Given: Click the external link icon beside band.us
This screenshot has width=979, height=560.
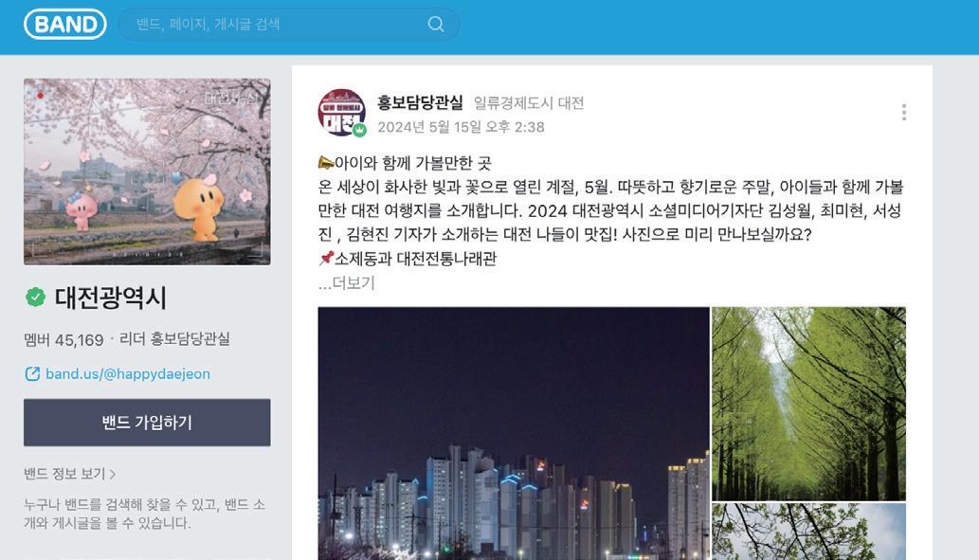Looking at the screenshot, I should [32, 374].
